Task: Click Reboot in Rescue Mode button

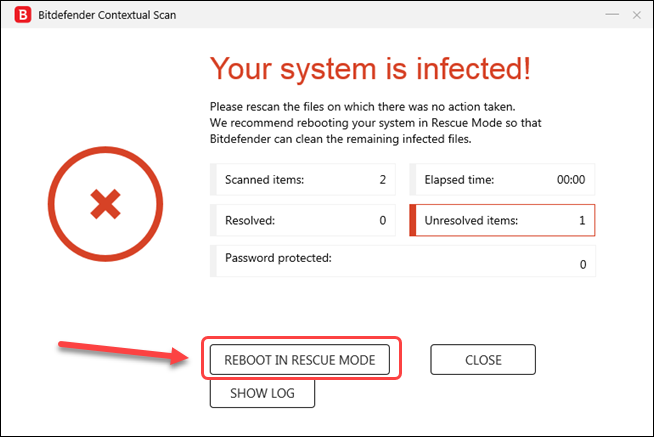Action: pos(299,359)
